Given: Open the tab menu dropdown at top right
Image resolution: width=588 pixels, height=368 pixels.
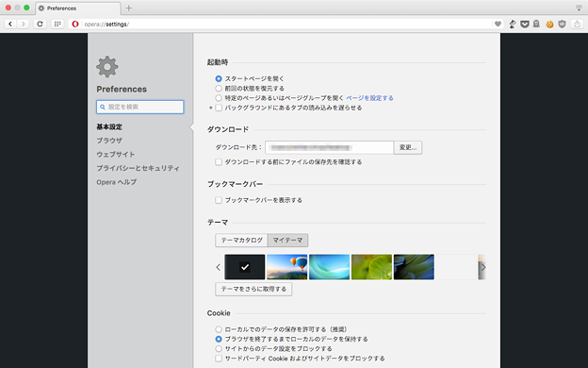Looking at the screenshot, I should click(x=579, y=8).
